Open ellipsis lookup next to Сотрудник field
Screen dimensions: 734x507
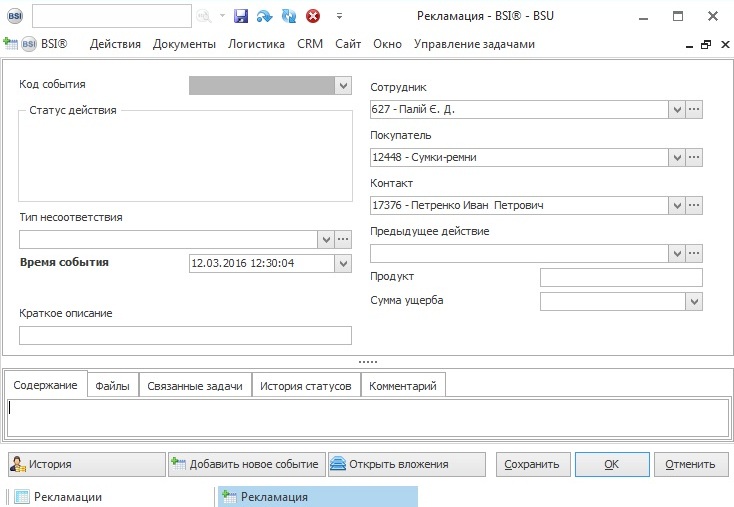click(x=694, y=109)
